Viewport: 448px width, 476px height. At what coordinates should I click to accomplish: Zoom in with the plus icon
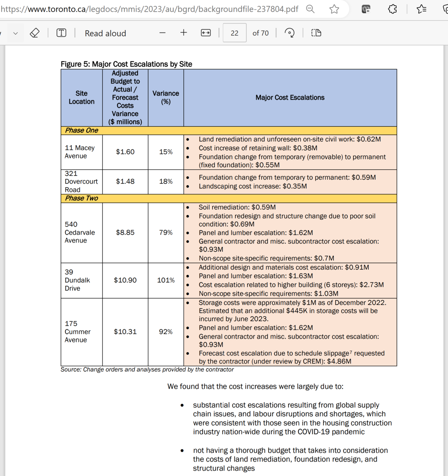pos(183,33)
